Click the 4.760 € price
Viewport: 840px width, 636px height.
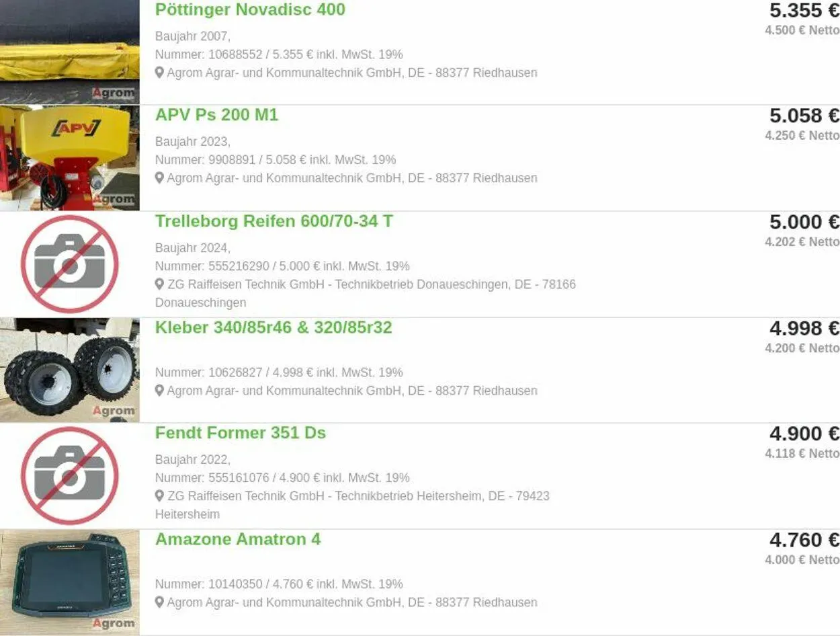click(804, 540)
